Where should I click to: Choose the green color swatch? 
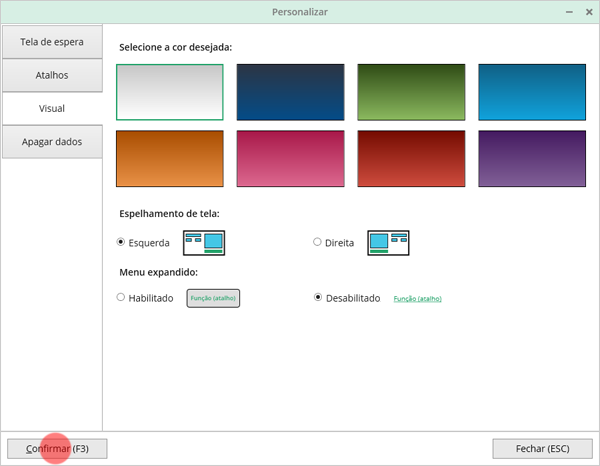[x=411, y=92]
